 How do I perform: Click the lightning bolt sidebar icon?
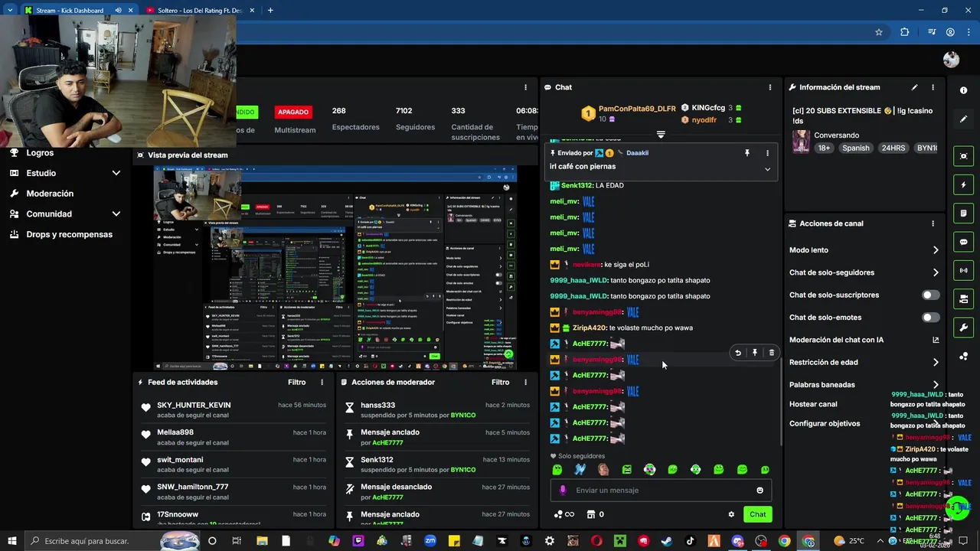[x=963, y=185]
